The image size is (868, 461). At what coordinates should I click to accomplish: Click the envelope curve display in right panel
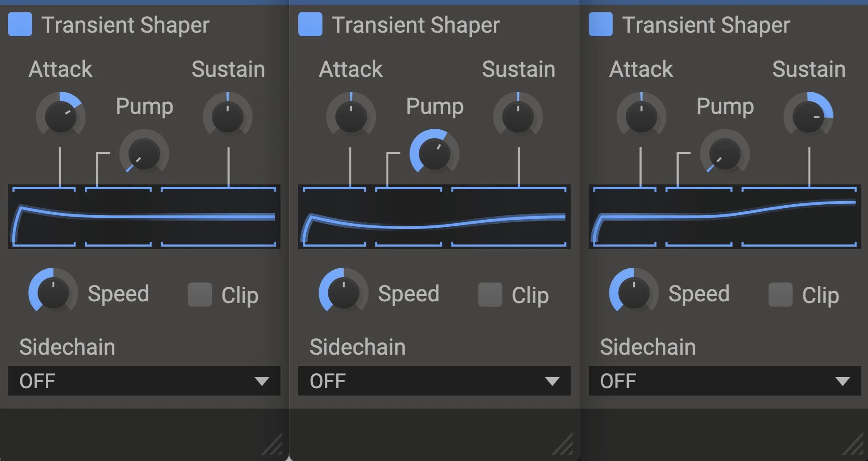[725, 217]
